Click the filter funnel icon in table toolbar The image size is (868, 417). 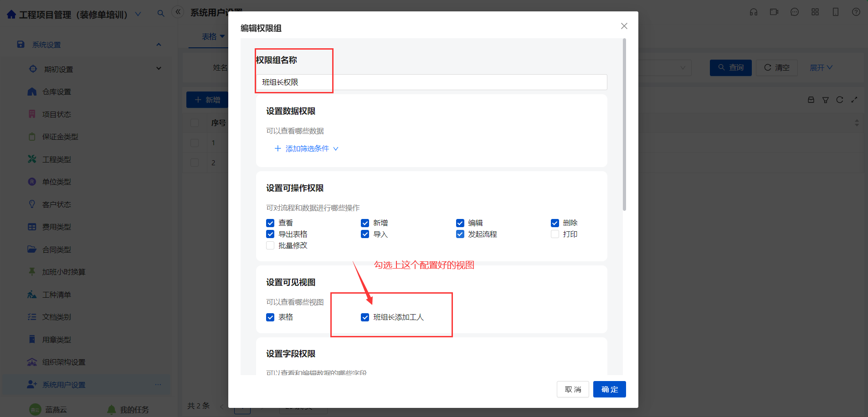[826, 100]
